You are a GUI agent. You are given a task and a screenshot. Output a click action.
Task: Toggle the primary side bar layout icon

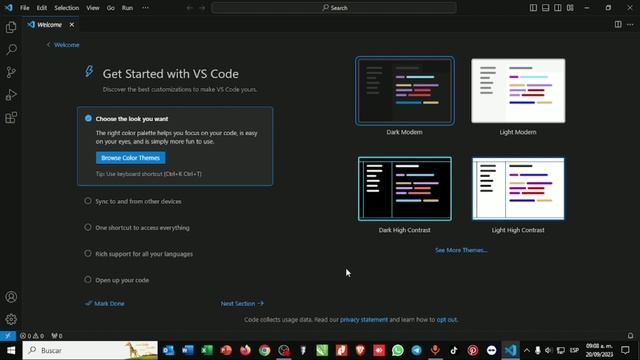pyautogui.click(x=533, y=8)
